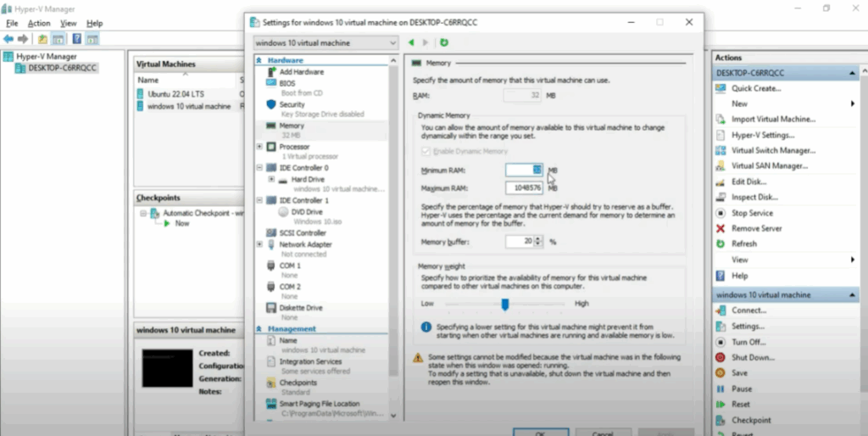Open Virtual SAN Manager
This screenshot has height=436, width=868.
click(770, 165)
